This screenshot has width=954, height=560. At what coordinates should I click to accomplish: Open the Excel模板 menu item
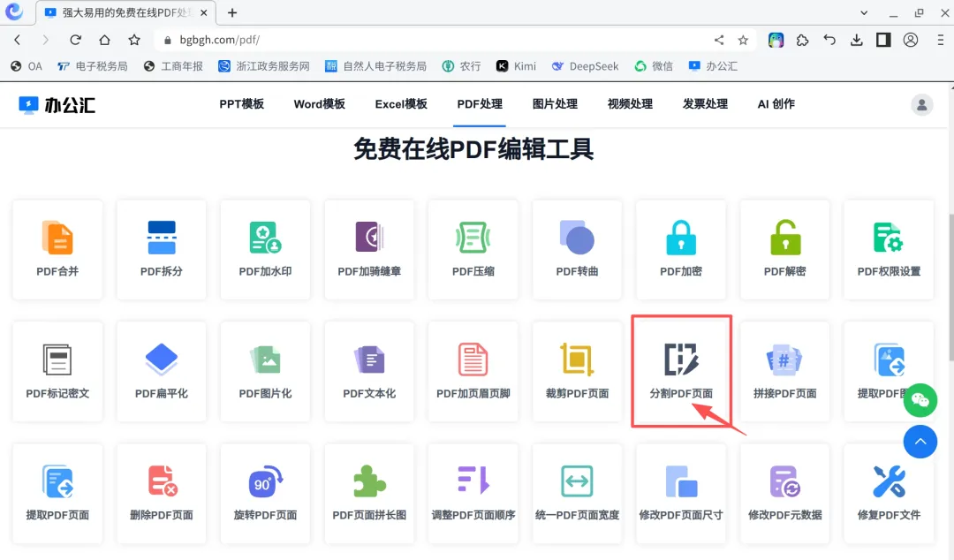tap(401, 104)
